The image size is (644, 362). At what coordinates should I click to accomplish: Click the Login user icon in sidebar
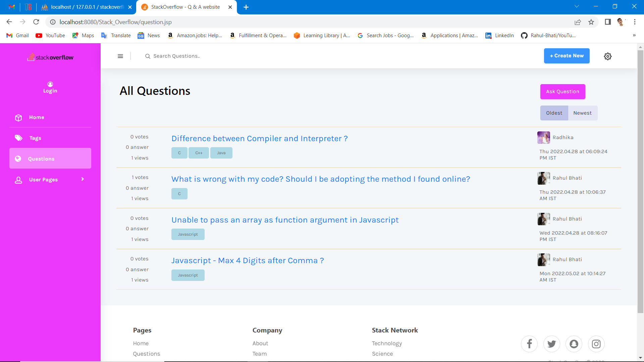pos(50,84)
